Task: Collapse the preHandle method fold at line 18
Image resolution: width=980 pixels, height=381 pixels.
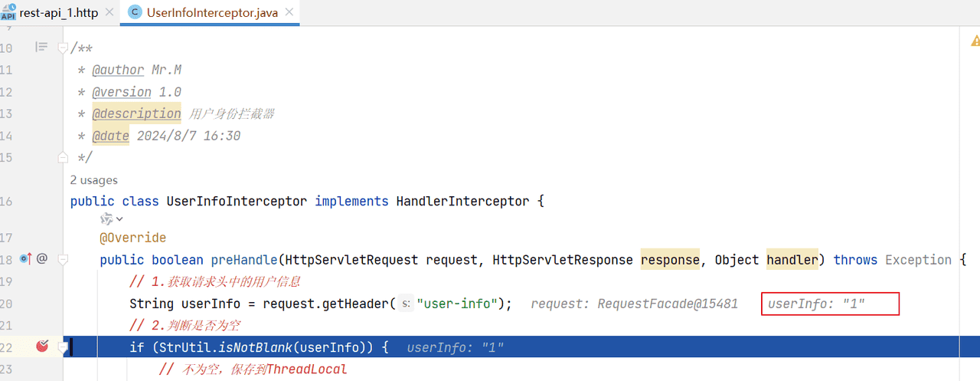Action: 63,259
